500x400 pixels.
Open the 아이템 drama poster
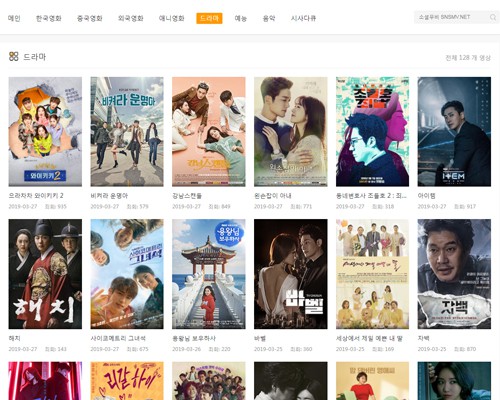(x=454, y=132)
